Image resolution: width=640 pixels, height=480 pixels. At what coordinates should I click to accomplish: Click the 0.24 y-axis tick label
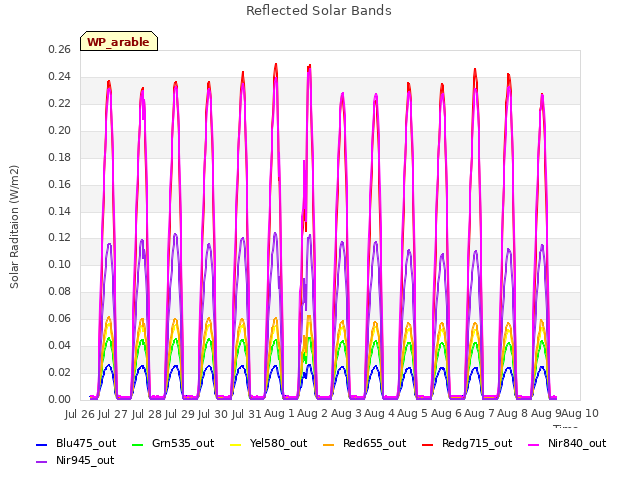60,76
